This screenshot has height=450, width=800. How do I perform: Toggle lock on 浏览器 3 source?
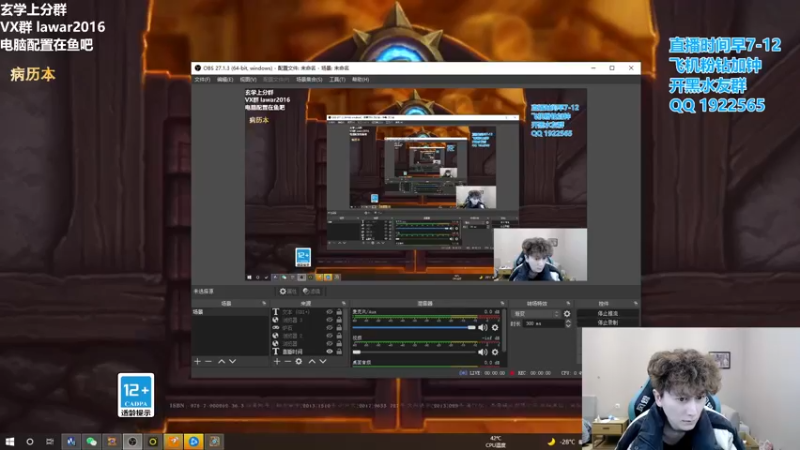339,320
